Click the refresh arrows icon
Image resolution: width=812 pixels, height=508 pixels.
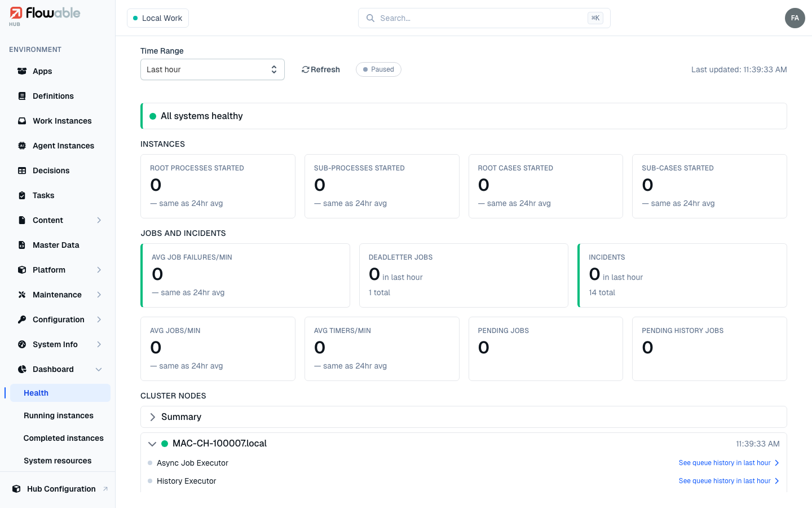click(306, 69)
